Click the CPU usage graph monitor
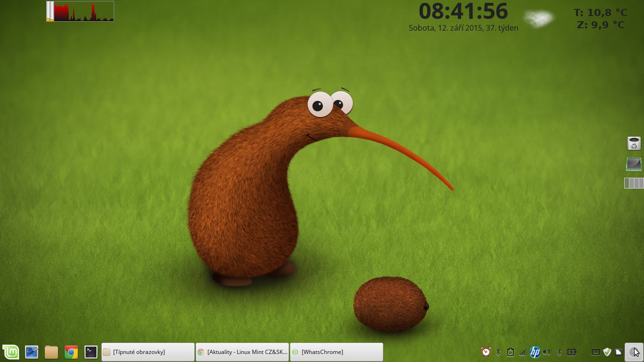644x362 pixels. pyautogui.click(x=80, y=11)
